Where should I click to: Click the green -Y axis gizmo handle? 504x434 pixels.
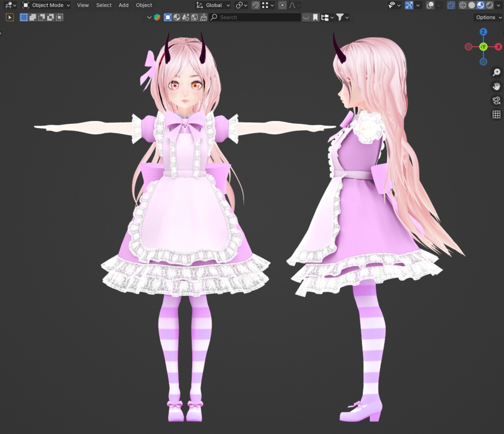click(x=483, y=47)
